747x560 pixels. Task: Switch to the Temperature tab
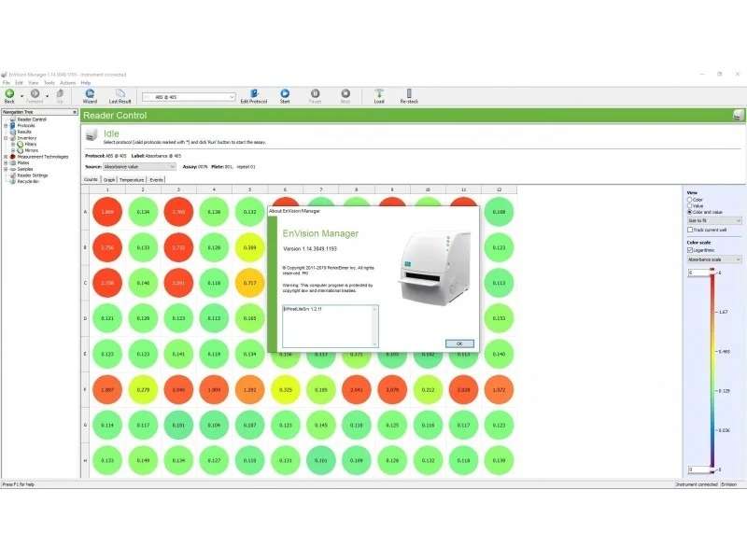coord(131,179)
